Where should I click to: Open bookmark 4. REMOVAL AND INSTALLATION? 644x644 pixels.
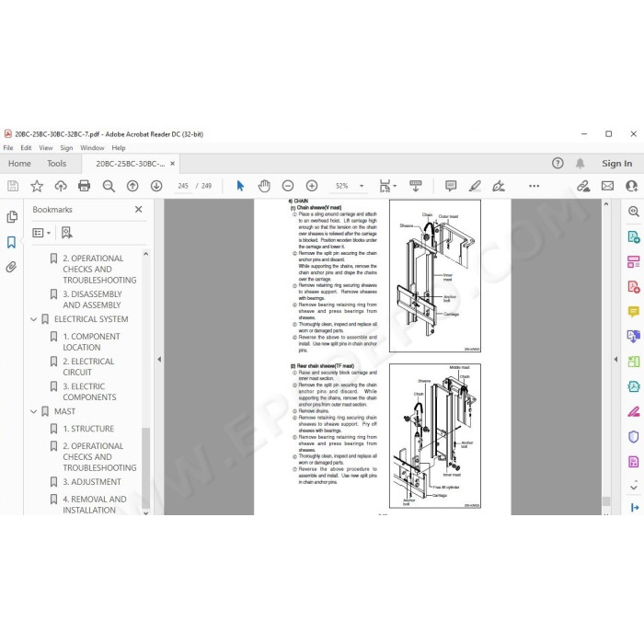tap(95, 504)
